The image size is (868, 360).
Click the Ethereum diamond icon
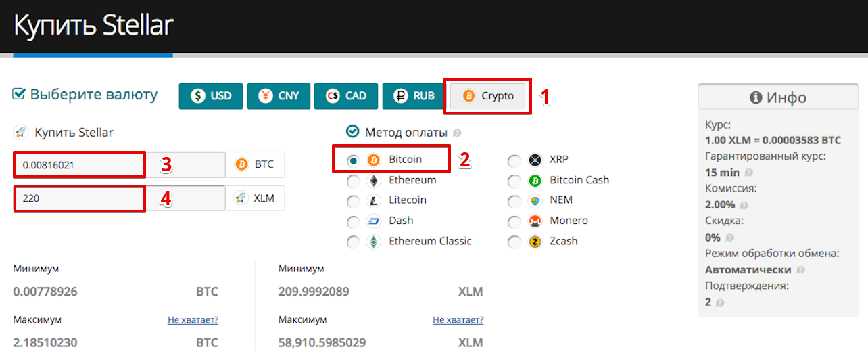(373, 181)
